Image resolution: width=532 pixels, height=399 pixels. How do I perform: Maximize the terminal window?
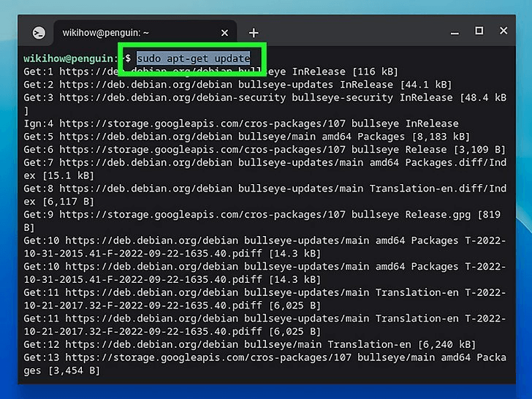click(479, 31)
